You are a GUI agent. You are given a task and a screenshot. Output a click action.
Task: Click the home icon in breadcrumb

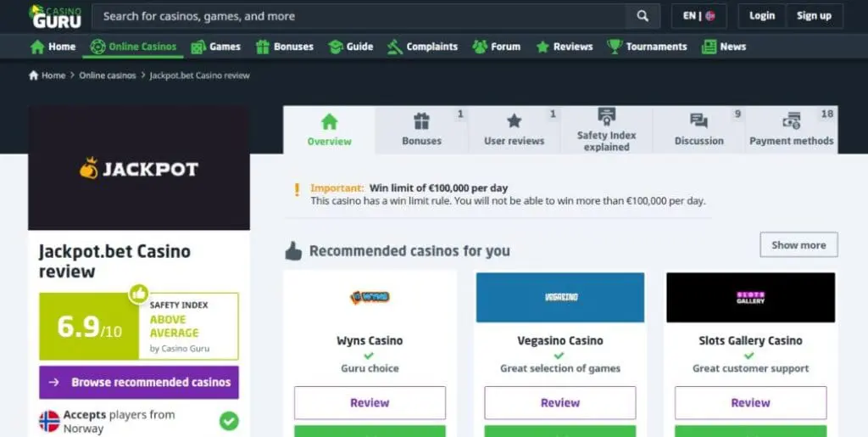click(34, 76)
